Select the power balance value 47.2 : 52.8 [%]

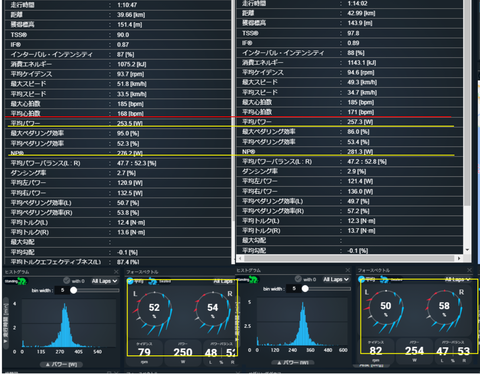[x=367, y=162]
